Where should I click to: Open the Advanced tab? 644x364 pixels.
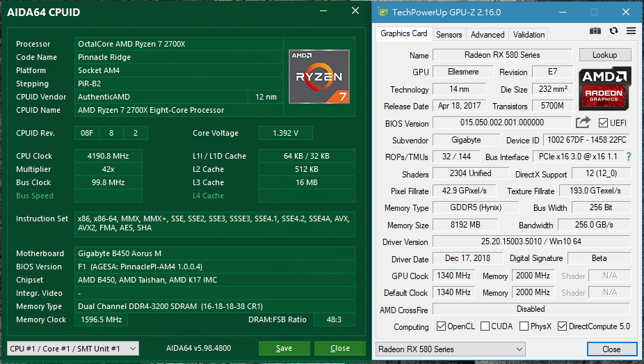tap(488, 35)
